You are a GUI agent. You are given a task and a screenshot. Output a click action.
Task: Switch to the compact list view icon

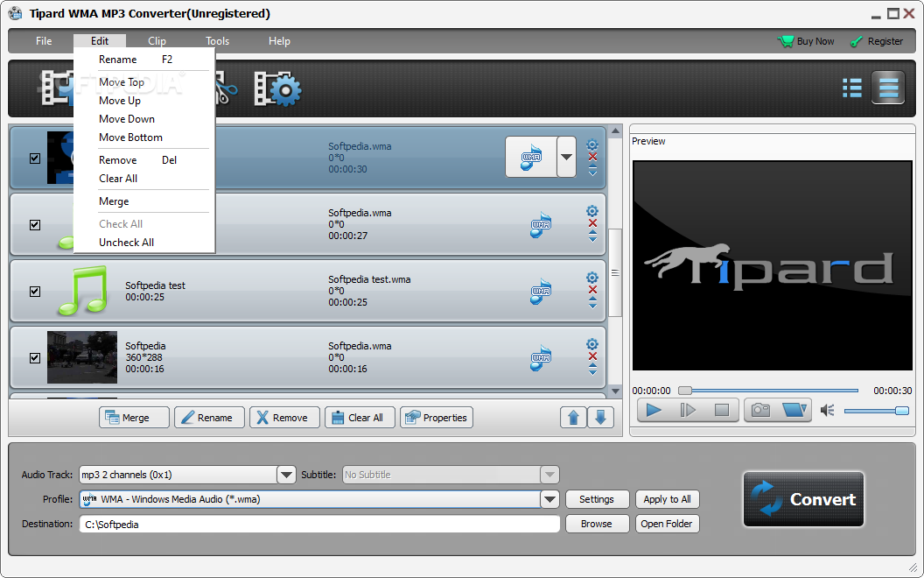pos(852,88)
